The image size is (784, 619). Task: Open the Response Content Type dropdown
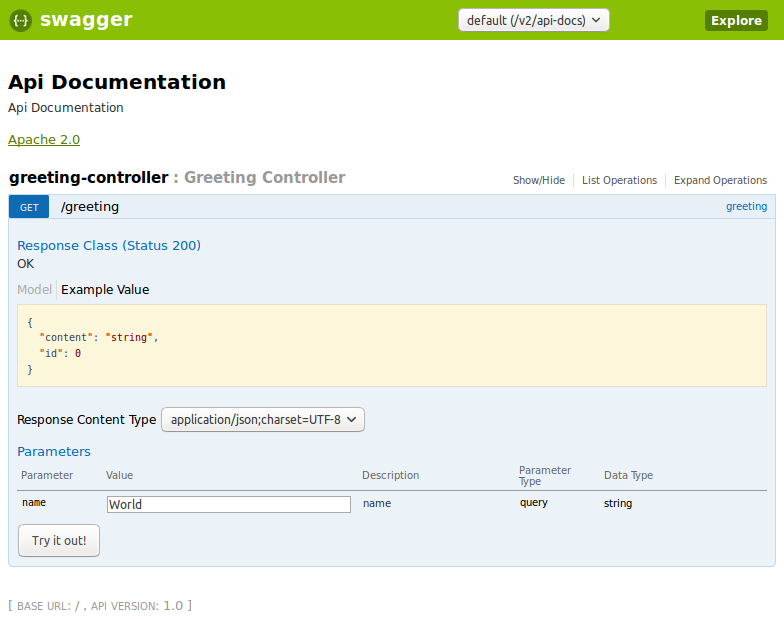coord(263,420)
